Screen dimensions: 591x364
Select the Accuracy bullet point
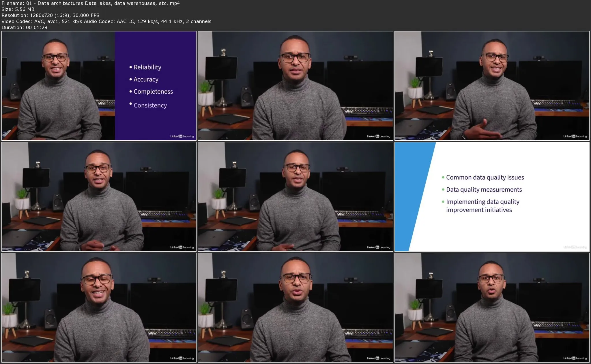point(146,79)
